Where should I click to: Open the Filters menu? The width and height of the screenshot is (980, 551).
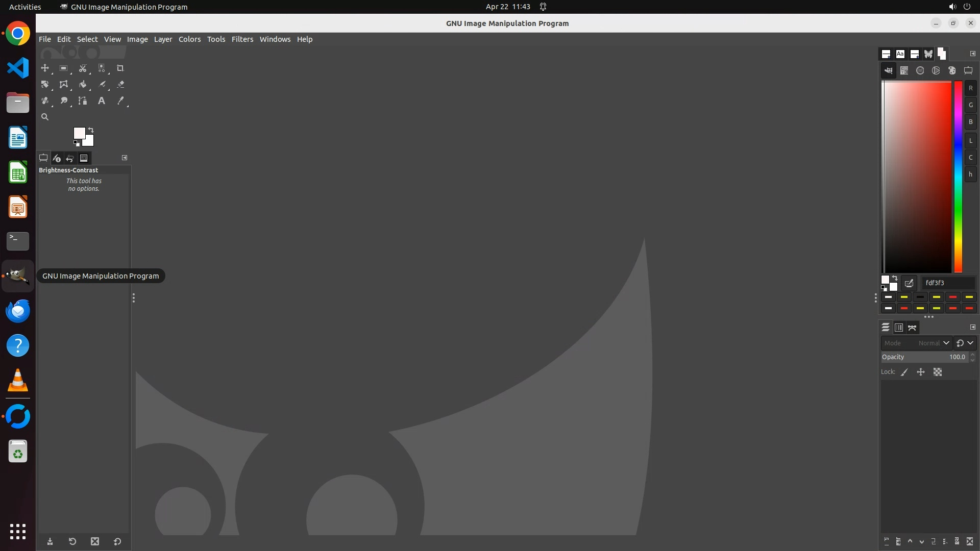coord(242,39)
